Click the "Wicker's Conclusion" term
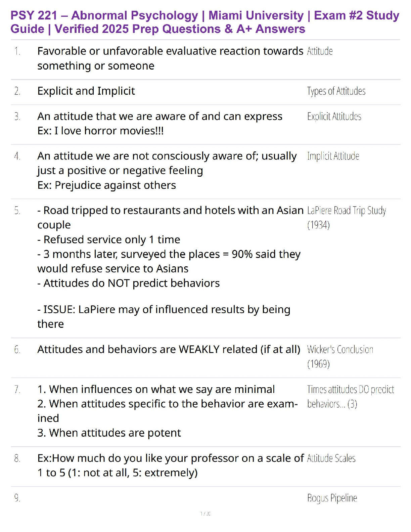 340,350
